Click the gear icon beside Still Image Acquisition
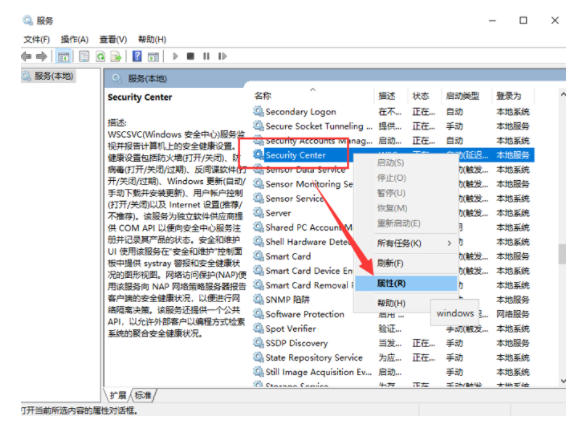Image resolution: width=579 pixels, height=427 pixels. click(258, 372)
